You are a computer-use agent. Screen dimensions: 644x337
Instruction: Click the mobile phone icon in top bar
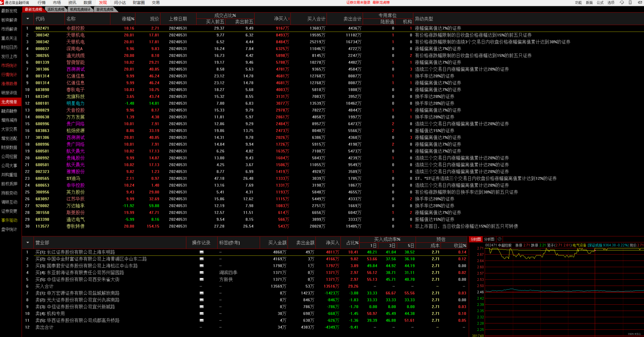pos(630,2)
